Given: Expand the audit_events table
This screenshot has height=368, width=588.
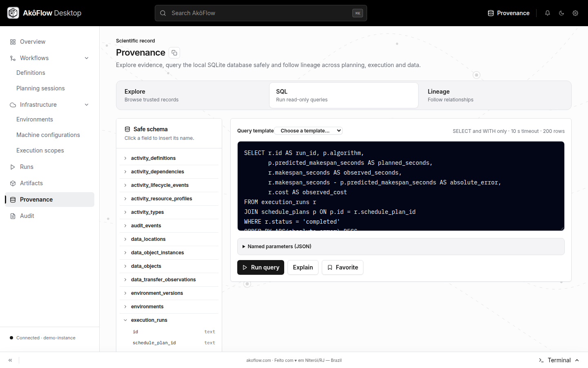Looking at the screenshot, I should pyautogui.click(x=169, y=226).
